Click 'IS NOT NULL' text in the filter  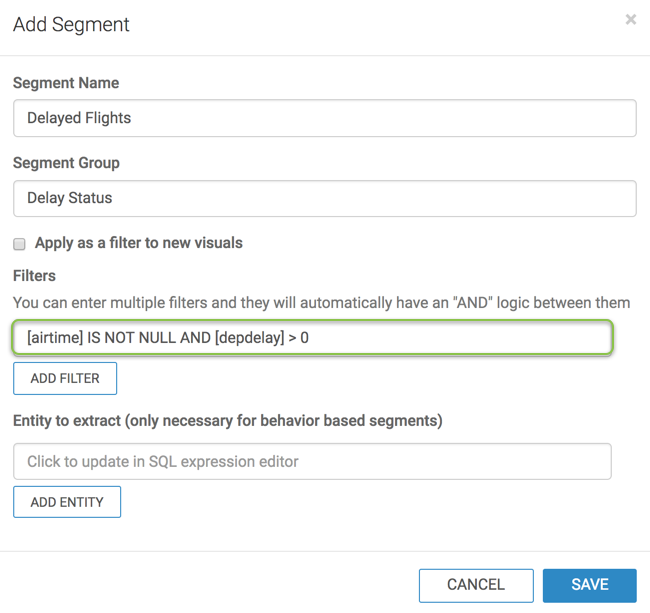coord(132,338)
